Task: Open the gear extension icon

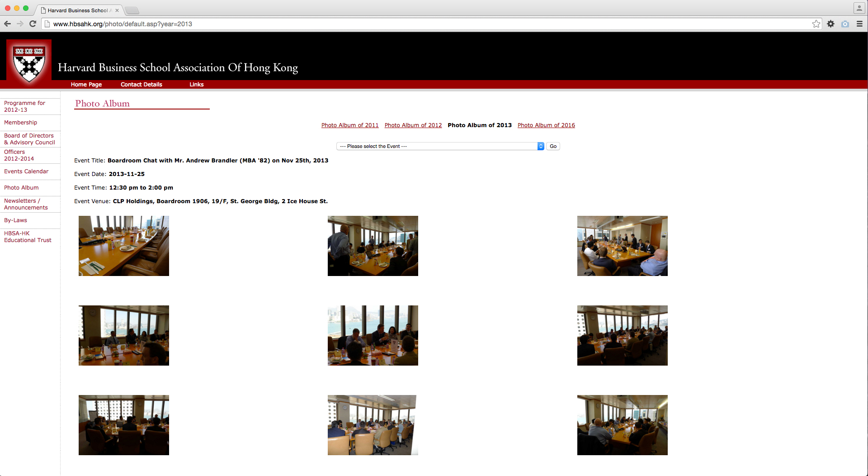Action: [830, 24]
